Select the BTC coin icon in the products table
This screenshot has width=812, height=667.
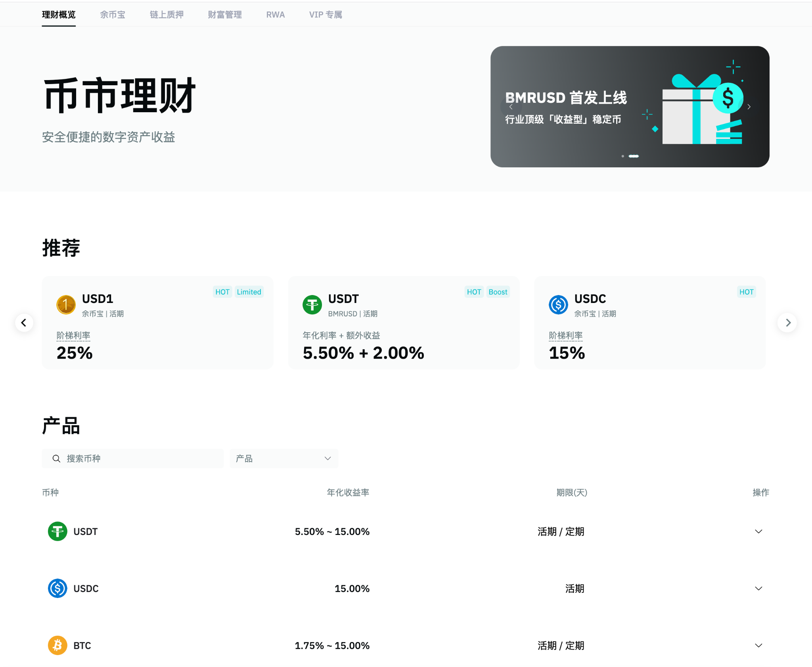(x=57, y=645)
